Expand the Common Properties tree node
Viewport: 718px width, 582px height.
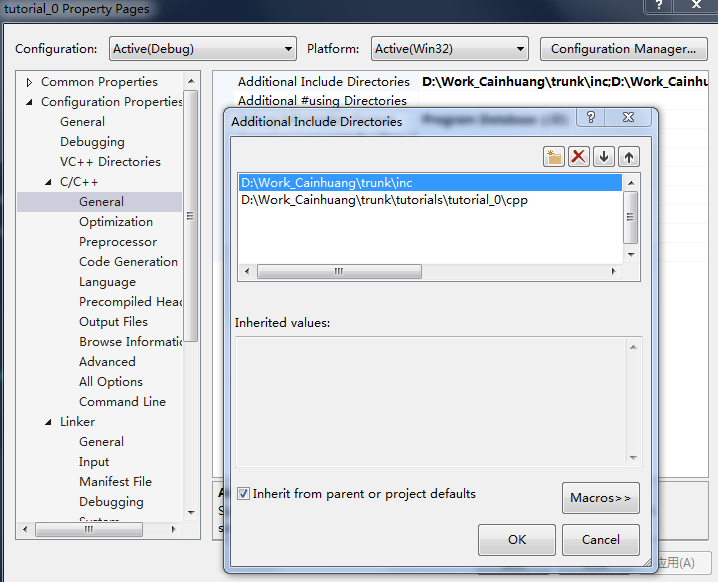29,82
